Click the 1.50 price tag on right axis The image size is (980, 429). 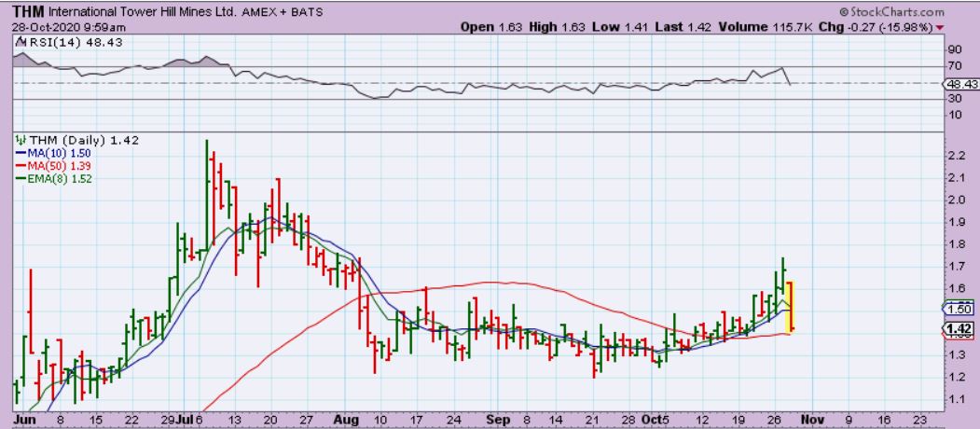pos(960,309)
